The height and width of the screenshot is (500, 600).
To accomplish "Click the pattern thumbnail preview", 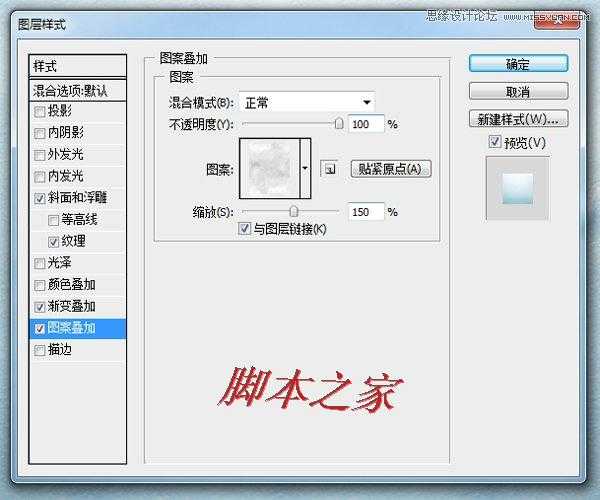I will tap(270, 168).
